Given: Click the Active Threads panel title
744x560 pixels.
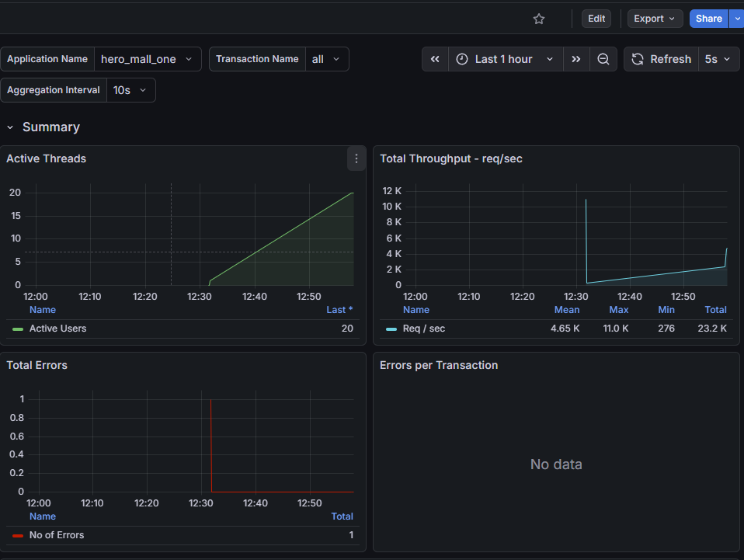Looking at the screenshot, I should point(46,158).
